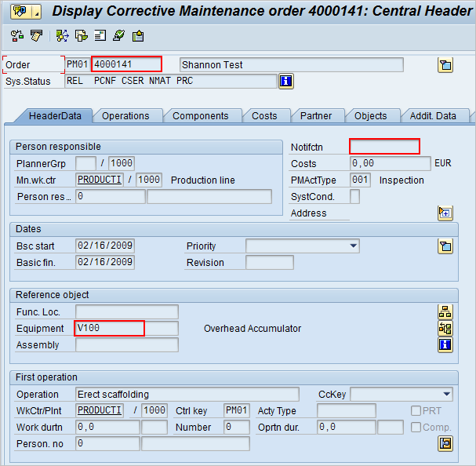Open the small dropdown arrow beside the title icon
Viewport: 476px width, 466px height.
[36, 12]
